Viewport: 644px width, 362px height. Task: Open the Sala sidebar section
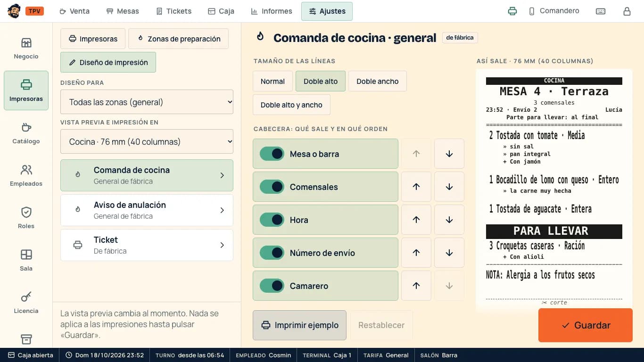[26, 261]
